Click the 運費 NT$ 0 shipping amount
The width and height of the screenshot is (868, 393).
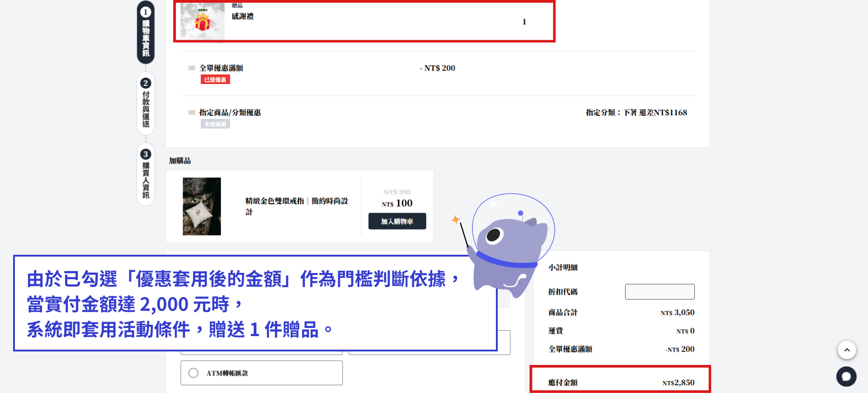(685, 331)
